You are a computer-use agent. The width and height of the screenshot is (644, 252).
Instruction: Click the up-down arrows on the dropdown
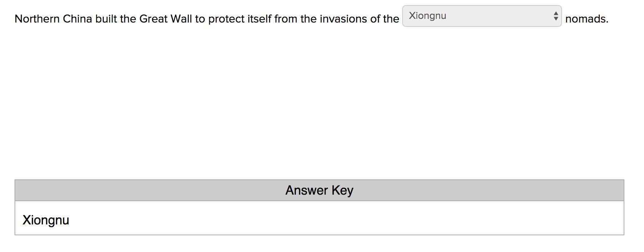click(555, 16)
